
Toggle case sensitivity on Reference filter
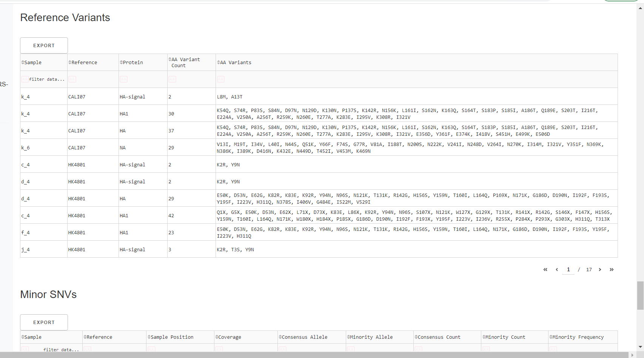(x=72, y=79)
